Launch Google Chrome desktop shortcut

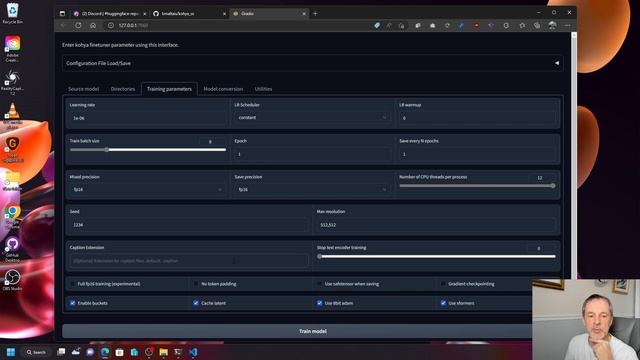(12, 216)
